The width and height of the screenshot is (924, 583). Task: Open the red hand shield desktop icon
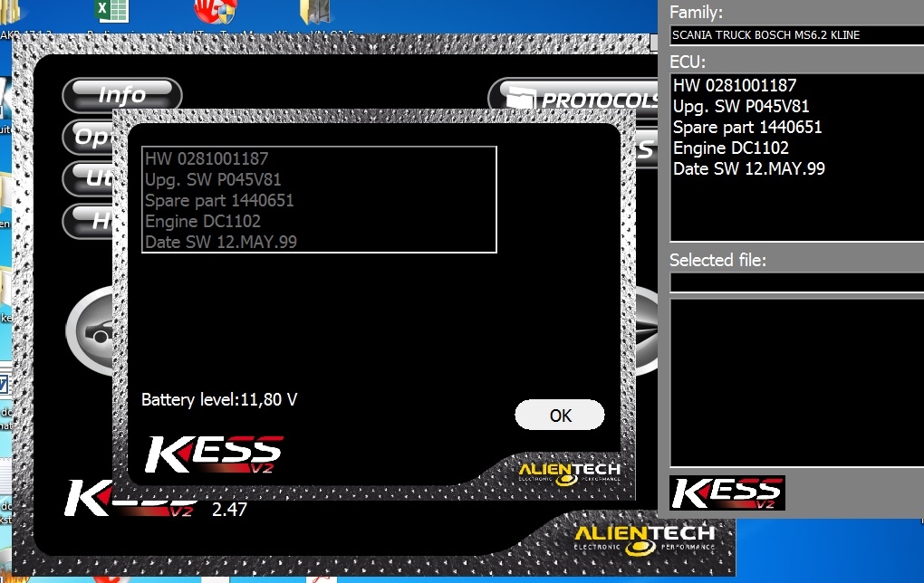pyautogui.click(x=215, y=12)
